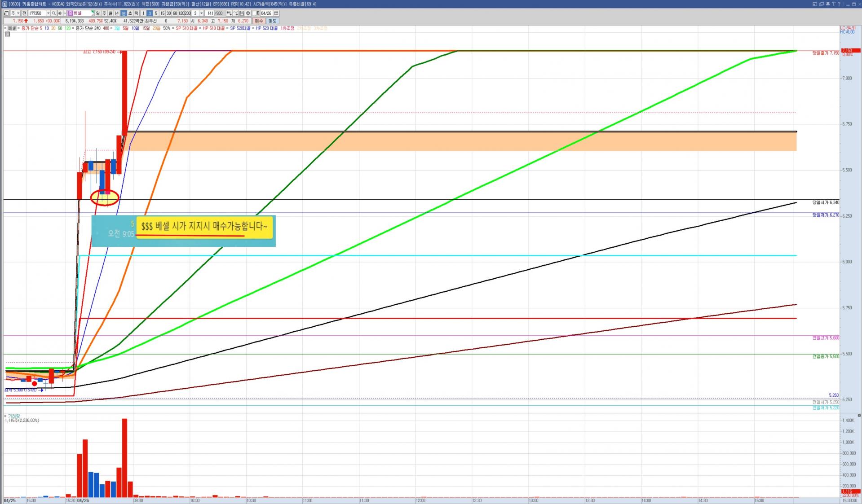Open the stock code 177350 dropdown
Viewport: 862px width, 504px height.
point(49,13)
